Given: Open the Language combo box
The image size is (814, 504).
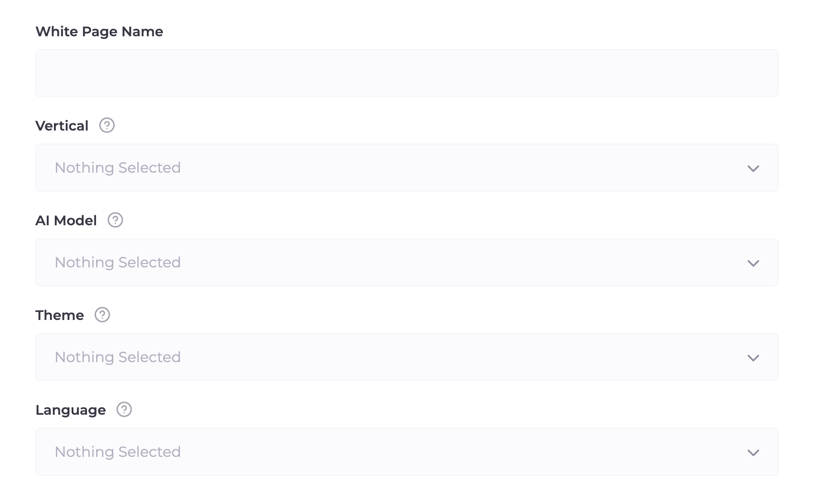Looking at the screenshot, I should [x=407, y=452].
